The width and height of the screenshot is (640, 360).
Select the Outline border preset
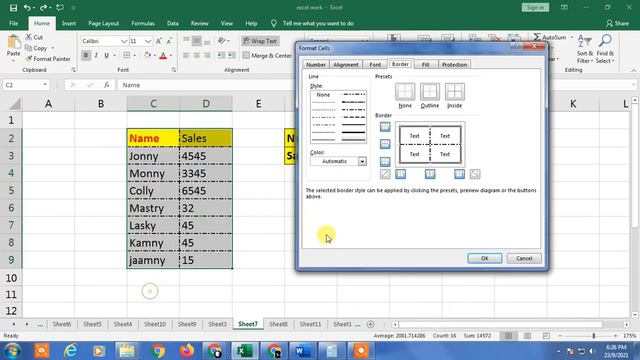[430, 92]
